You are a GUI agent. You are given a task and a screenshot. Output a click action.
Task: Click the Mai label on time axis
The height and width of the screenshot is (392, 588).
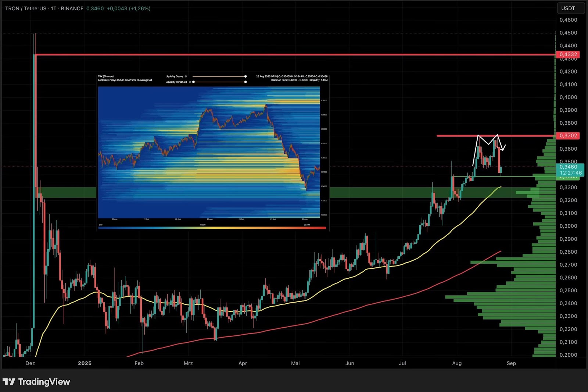[295, 363]
